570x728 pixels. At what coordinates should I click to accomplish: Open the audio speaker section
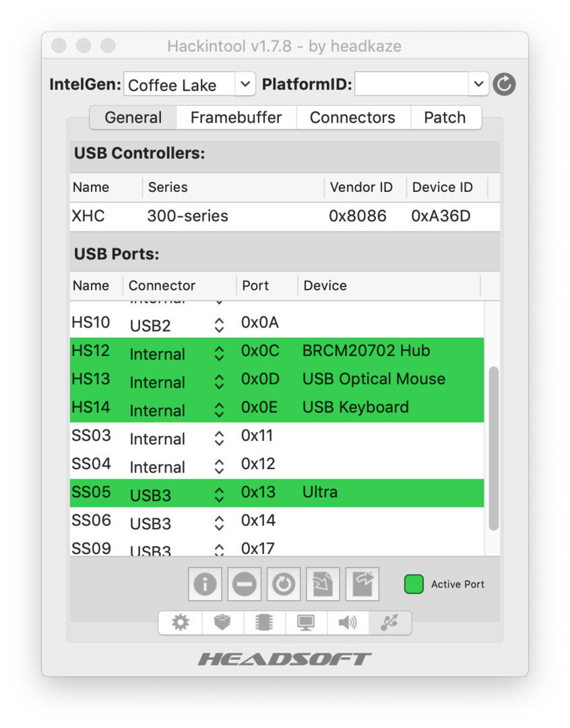[x=348, y=622]
